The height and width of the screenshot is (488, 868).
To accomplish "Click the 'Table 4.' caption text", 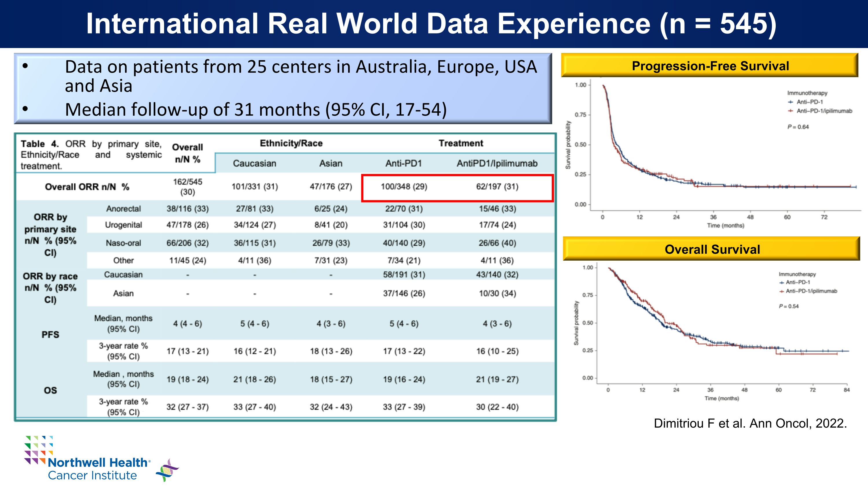I will 91,154.
